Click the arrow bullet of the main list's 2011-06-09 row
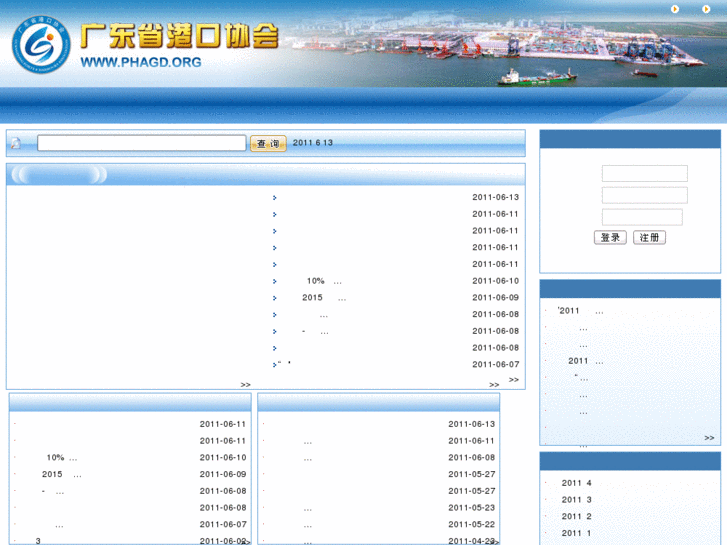Screen dimensions: 727x545 click(x=274, y=298)
